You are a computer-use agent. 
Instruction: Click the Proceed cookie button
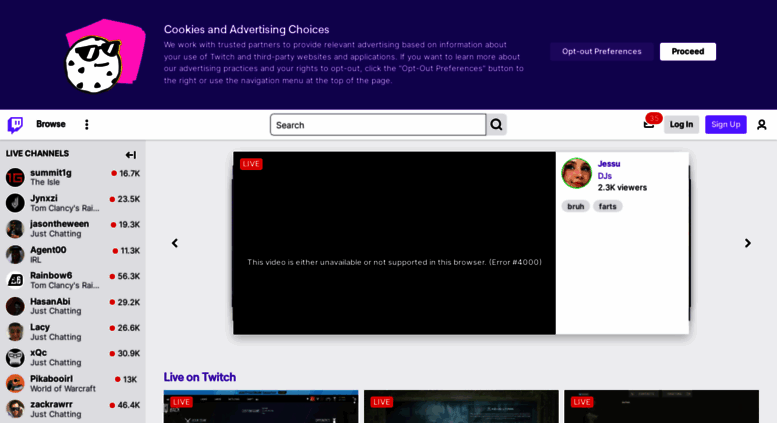pos(688,52)
